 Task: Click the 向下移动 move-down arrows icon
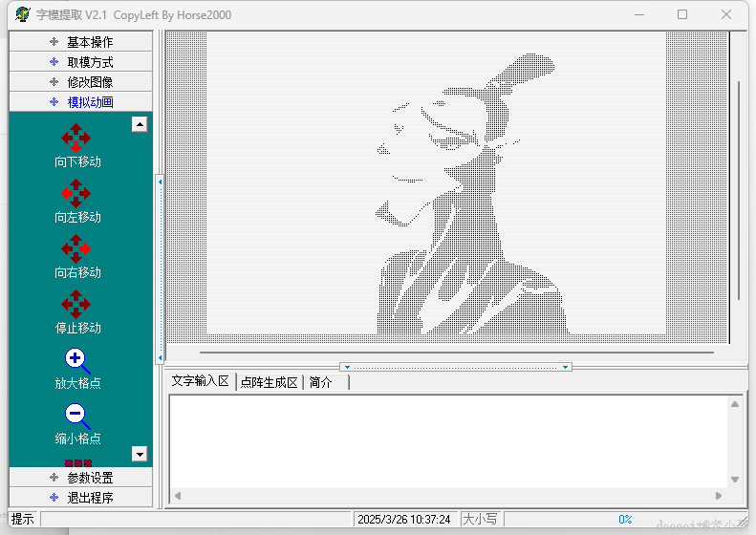coord(76,138)
